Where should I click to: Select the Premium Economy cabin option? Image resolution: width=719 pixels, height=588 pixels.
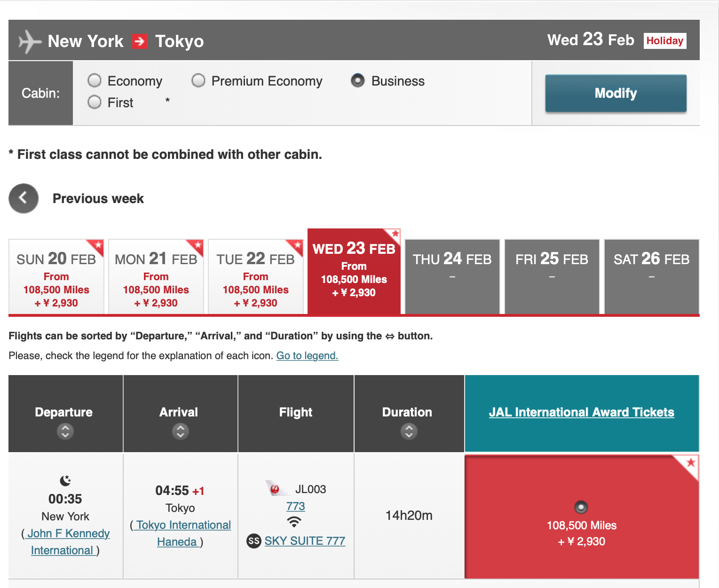(x=198, y=81)
